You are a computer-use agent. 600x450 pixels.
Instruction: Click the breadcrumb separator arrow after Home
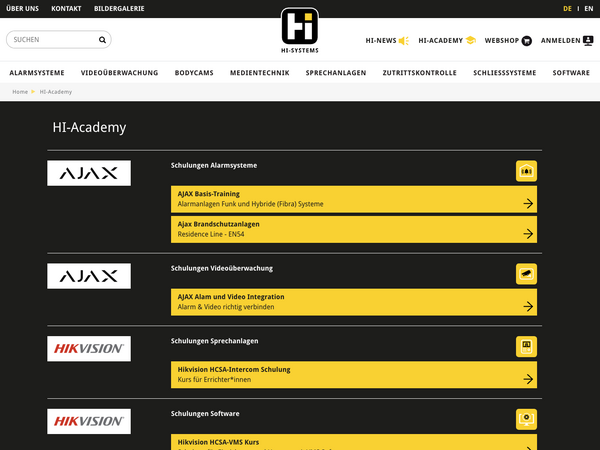click(33, 92)
